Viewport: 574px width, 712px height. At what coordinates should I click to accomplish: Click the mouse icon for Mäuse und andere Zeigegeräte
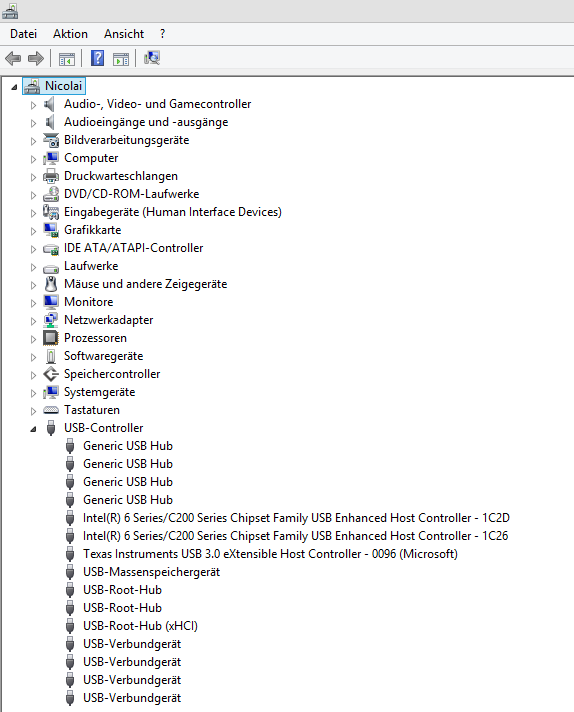click(51, 284)
